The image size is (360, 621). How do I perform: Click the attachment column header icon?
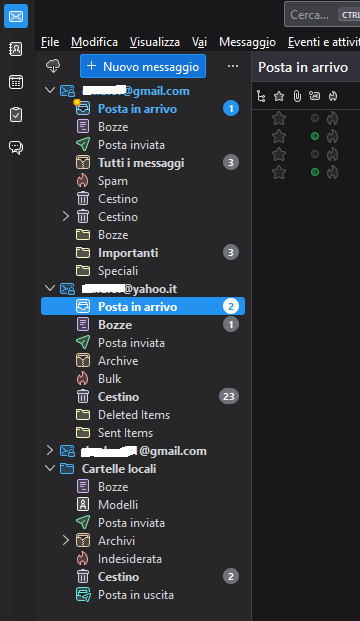297,96
